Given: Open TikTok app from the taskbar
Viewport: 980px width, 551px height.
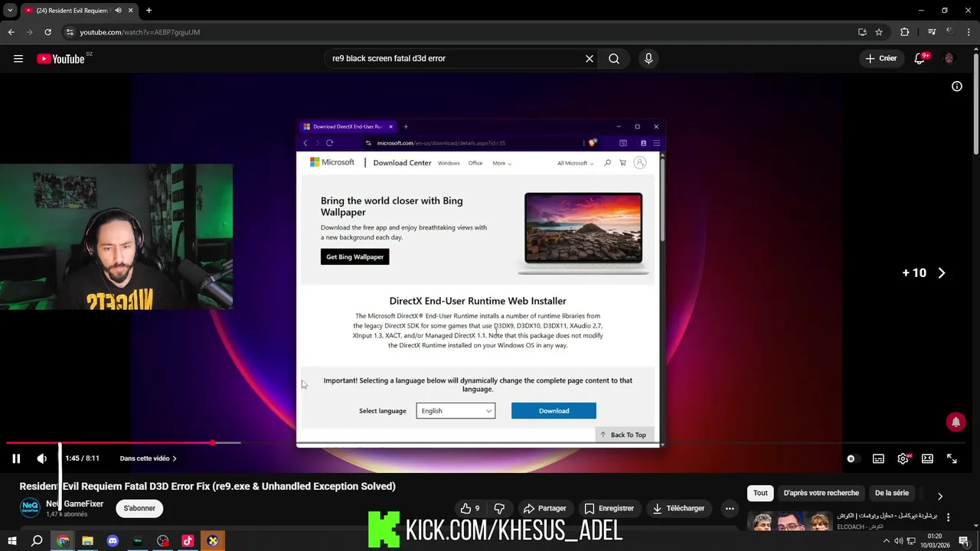Looking at the screenshot, I should click(188, 541).
